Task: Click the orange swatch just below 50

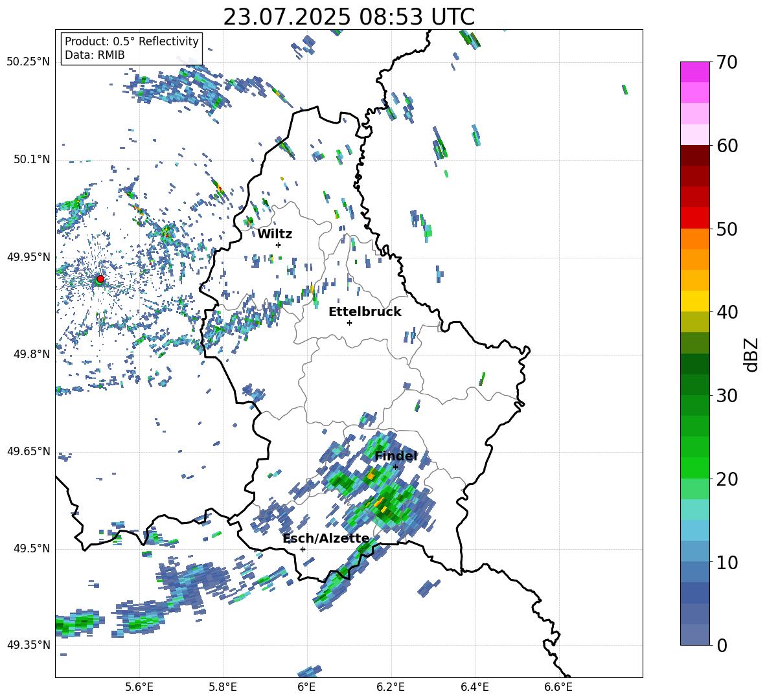Action: click(695, 238)
